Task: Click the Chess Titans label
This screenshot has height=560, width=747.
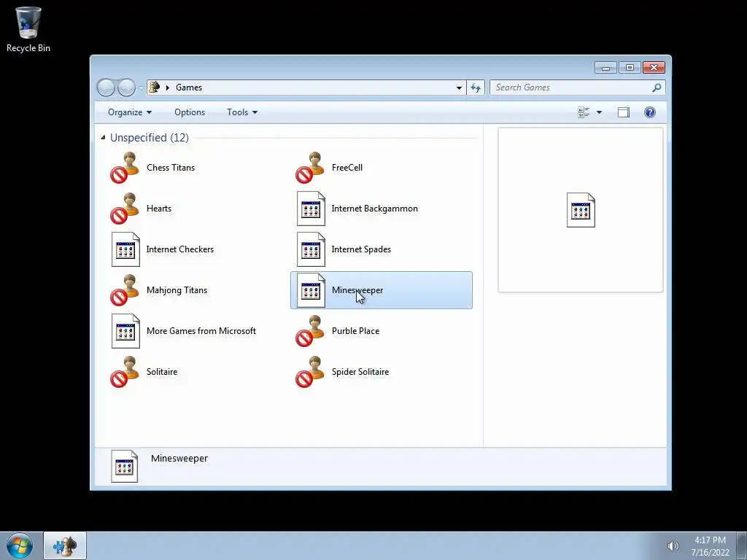Action: (171, 168)
